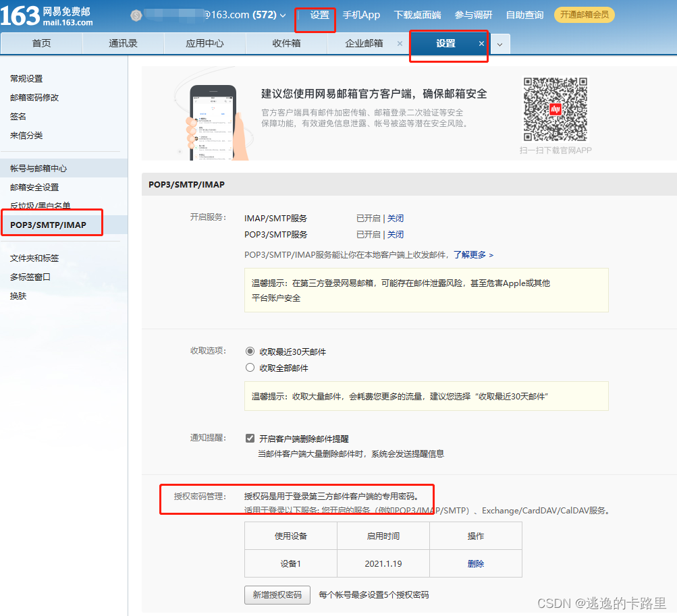Open 文件夹和标签 in sidebar
The image size is (677, 616).
click(x=34, y=258)
